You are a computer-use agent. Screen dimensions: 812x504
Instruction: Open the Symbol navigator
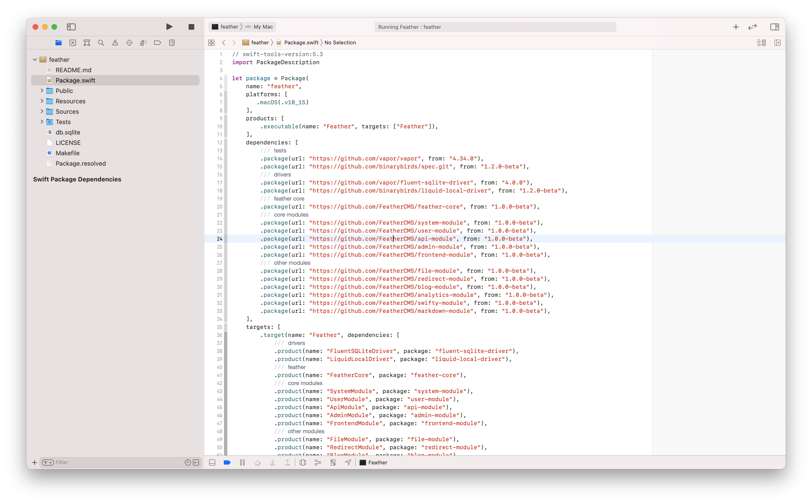click(87, 43)
